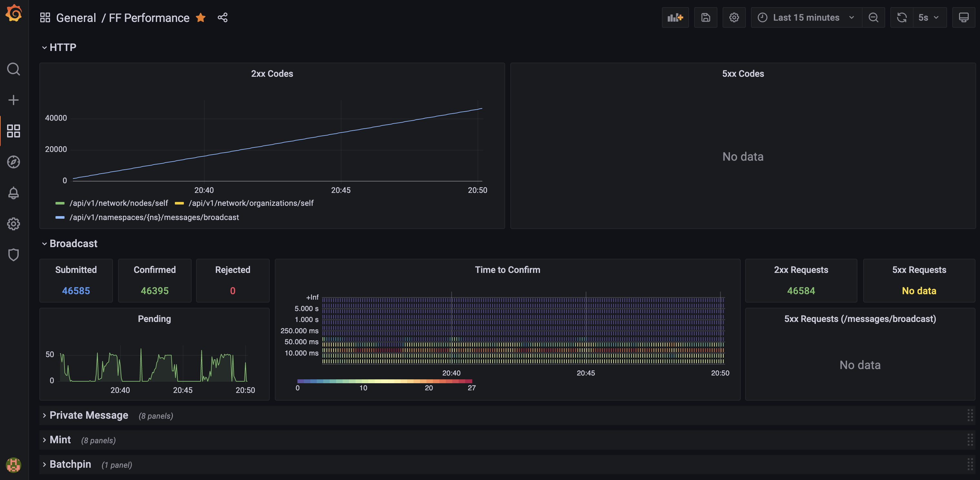Grab the Mint row handle
The width and height of the screenshot is (980, 480).
click(x=970, y=440)
